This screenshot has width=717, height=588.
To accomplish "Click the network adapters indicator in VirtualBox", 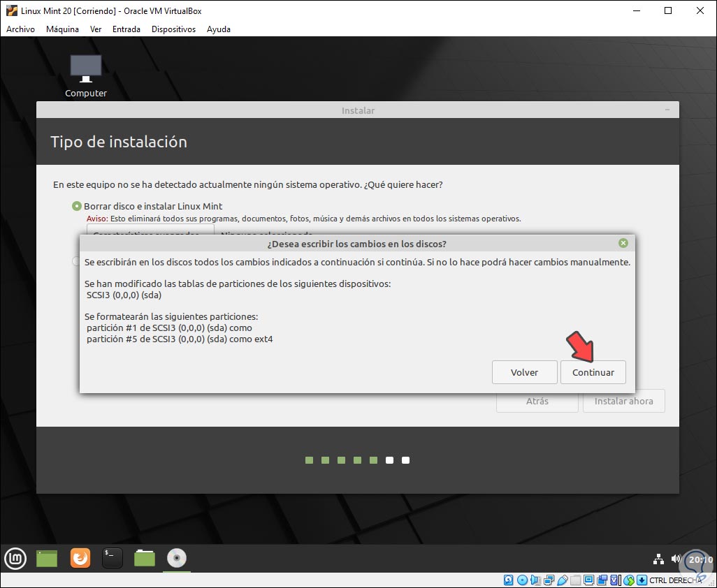I will 549,580.
